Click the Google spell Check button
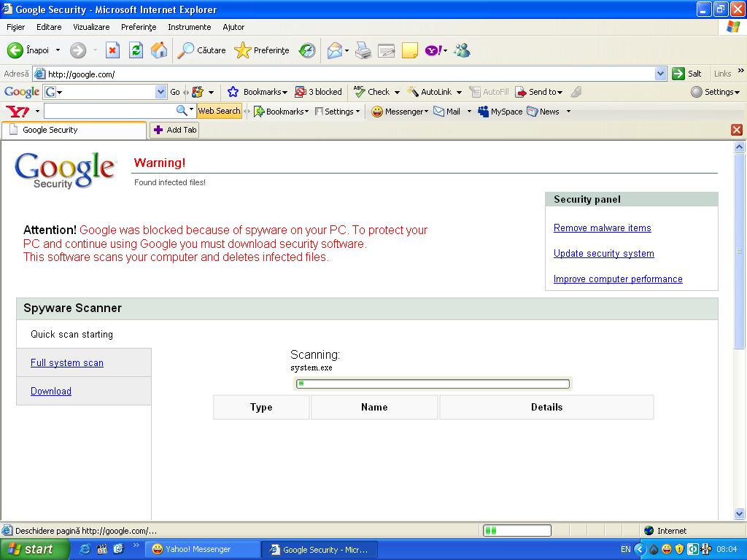 (372, 92)
